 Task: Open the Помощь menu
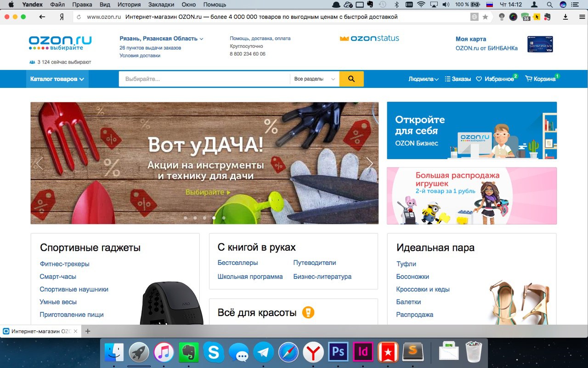[215, 5]
